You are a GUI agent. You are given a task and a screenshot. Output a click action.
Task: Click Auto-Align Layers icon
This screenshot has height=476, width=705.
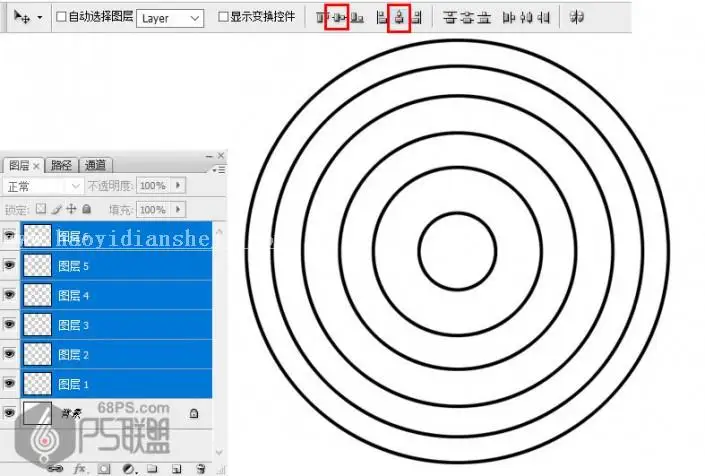pos(576,18)
